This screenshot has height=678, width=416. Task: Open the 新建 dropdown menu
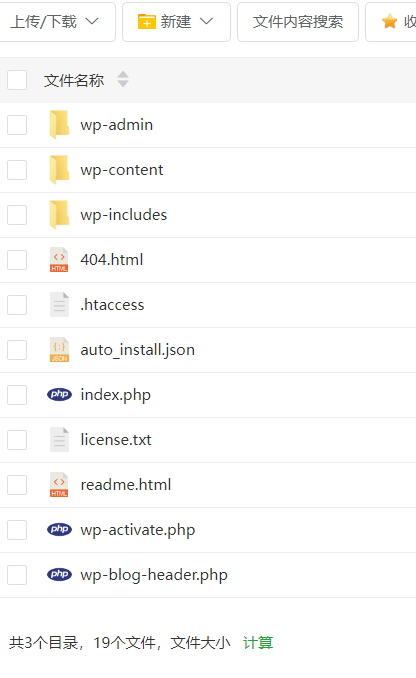tap(176, 22)
